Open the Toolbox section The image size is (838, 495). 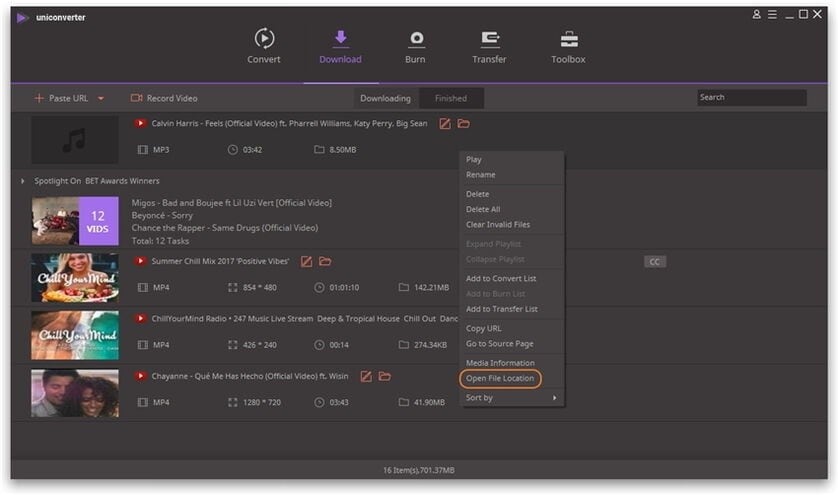click(568, 46)
